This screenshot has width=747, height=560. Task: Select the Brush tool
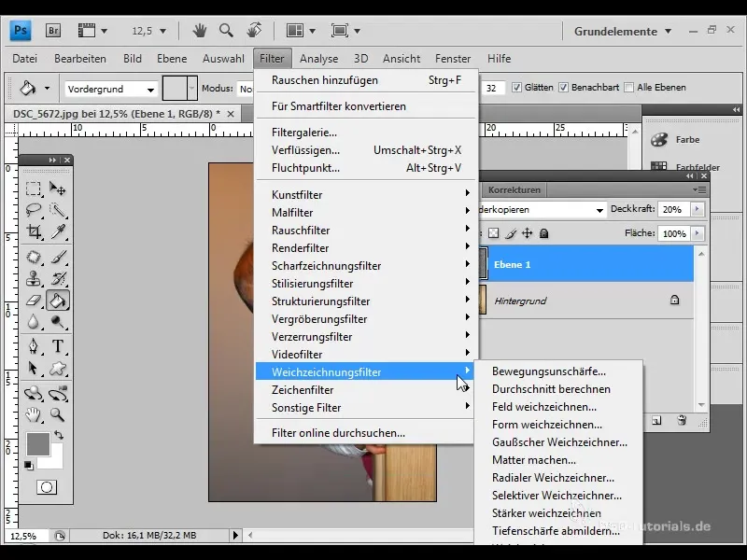pyautogui.click(x=58, y=258)
